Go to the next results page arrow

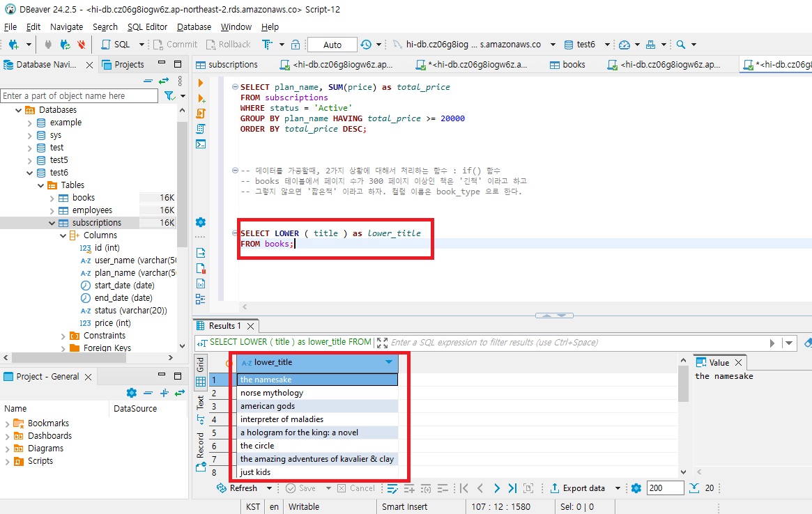coord(497,488)
